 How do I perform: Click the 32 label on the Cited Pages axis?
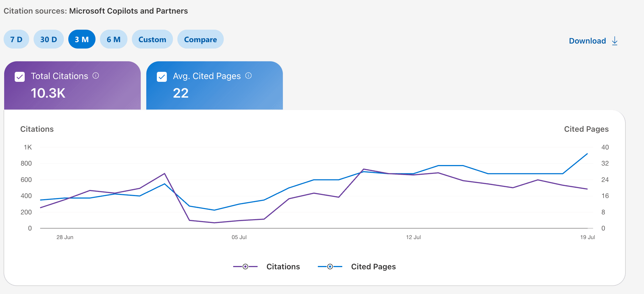(605, 163)
